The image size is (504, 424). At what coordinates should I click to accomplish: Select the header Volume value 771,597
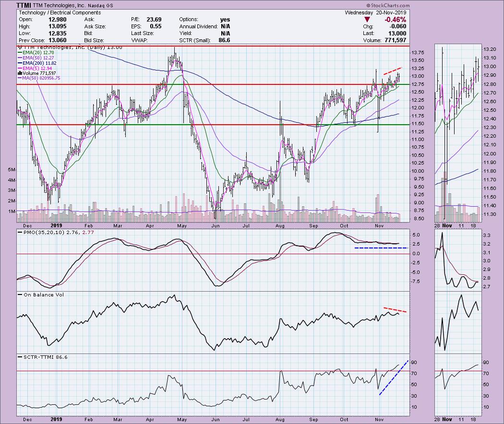395,40
